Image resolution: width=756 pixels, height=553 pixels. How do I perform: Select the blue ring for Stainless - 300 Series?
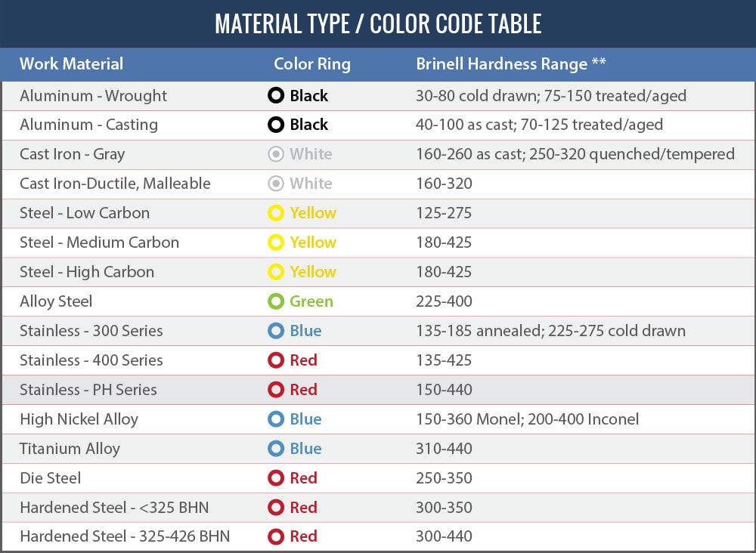point(276,331)
